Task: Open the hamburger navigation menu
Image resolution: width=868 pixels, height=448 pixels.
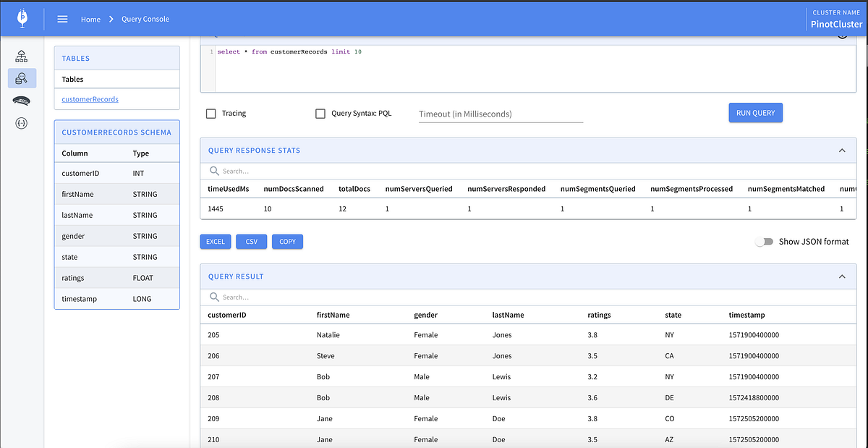Action: tap(62, 19)
